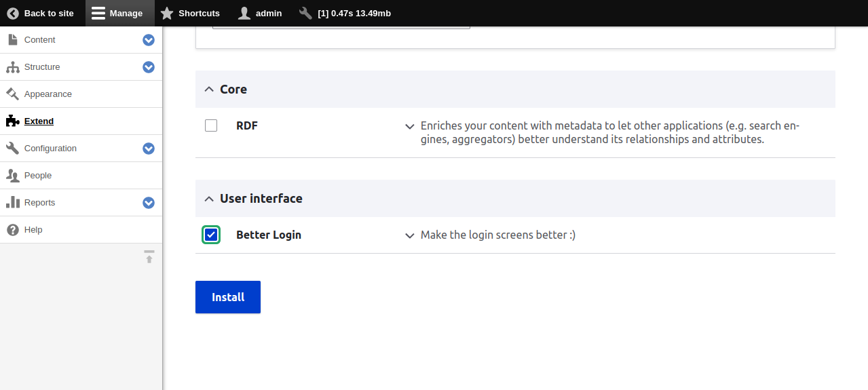
Task: Click the admin user silhouette icon
Action: [x=244, y=13]
